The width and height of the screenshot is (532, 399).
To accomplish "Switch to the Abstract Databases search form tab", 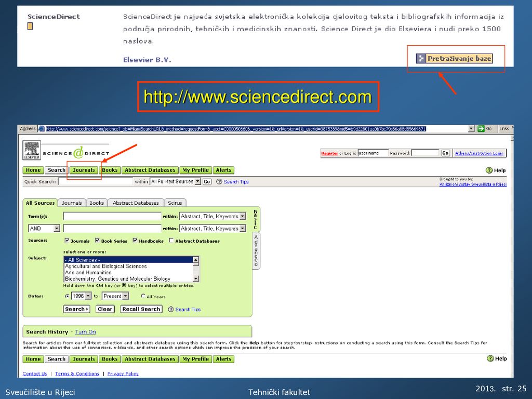I will [136, 203].
